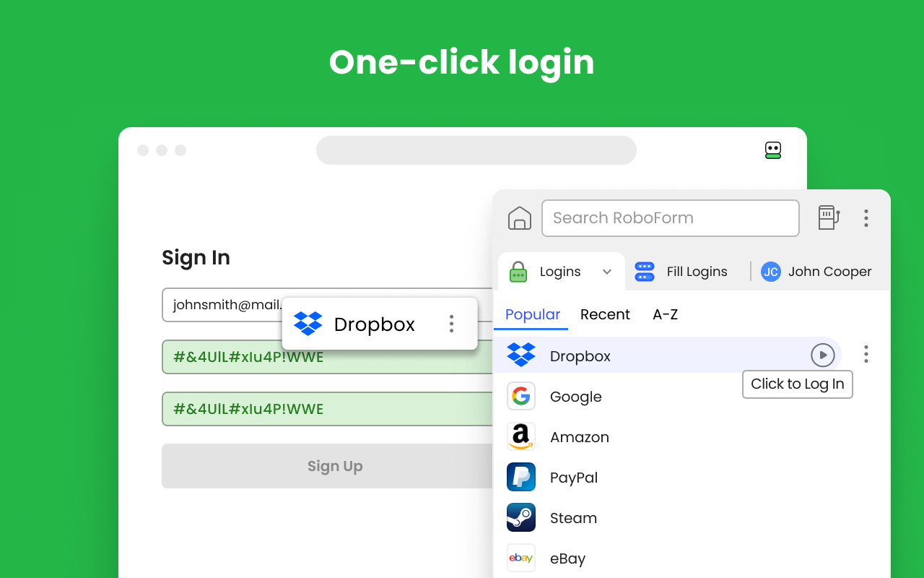Select the Amazon login name
Screen dimensions: 924x578
pyautogui.click(x=580, y=437)
